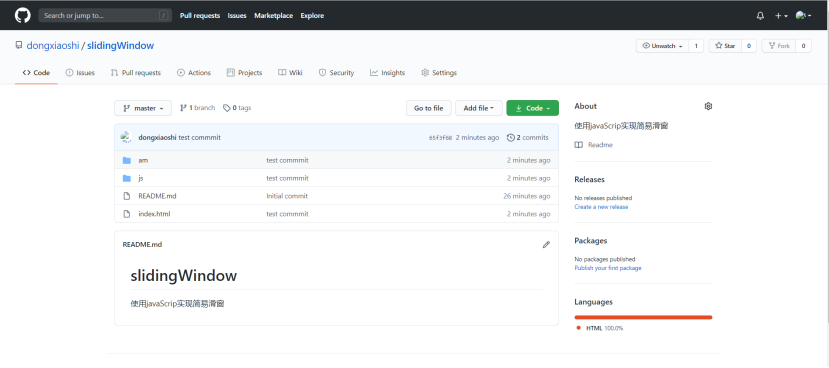This screenshot has width=829, height=368.
Task: Open the README.md file
Action: pyautogui.click(x=157, y=196)
